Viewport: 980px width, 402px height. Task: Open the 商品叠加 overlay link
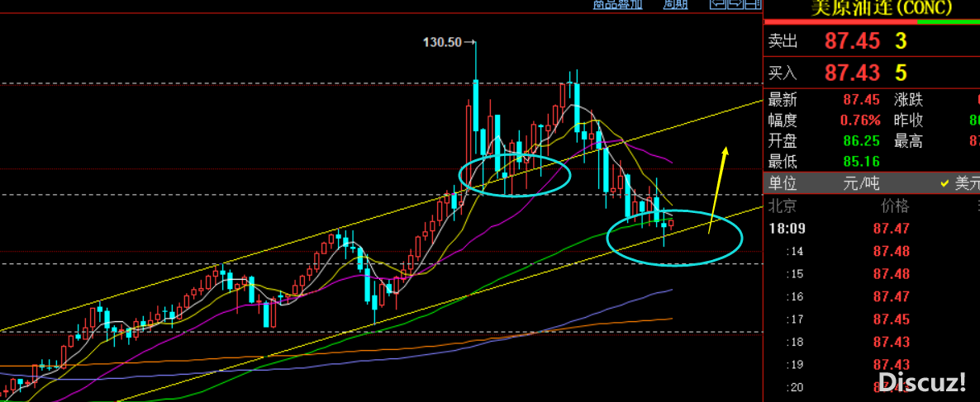tap(617, 4)
